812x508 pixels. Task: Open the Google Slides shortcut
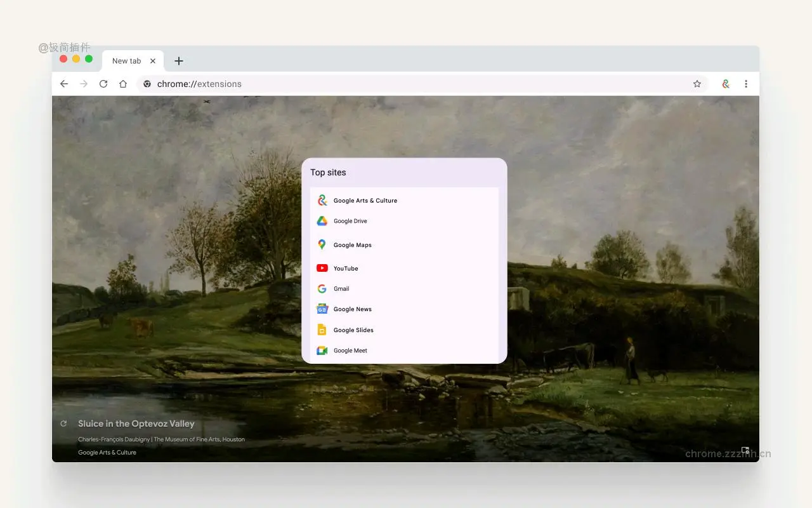tap(353, 330)
